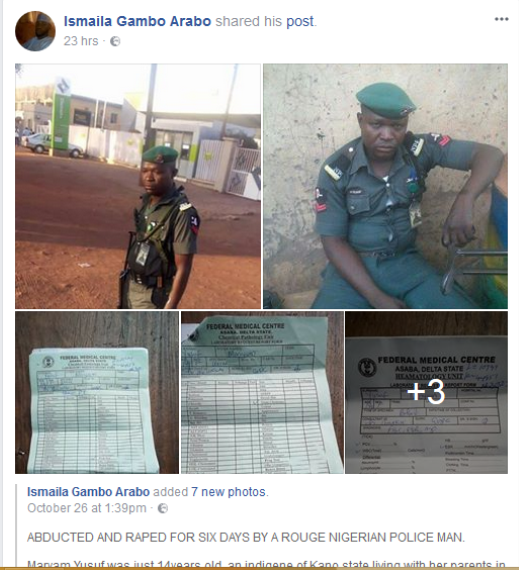Follow the 'post' link in the share header
Screen dimensions: 519x570
click(300, 21)
